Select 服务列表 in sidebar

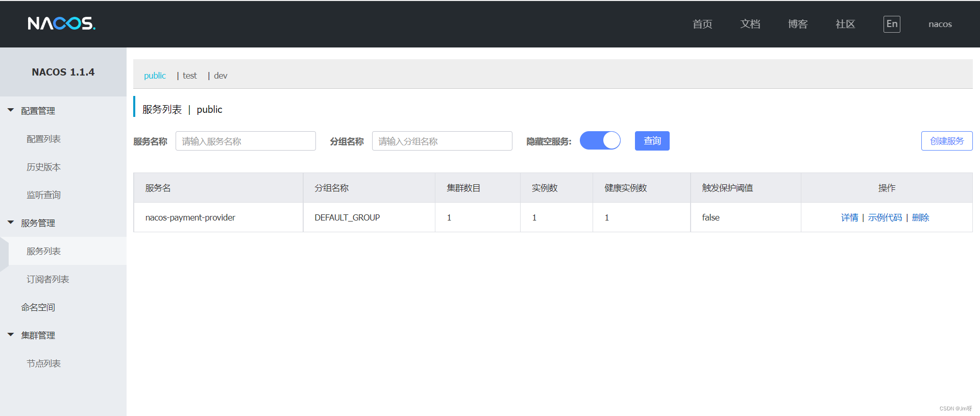coord(43,251)
